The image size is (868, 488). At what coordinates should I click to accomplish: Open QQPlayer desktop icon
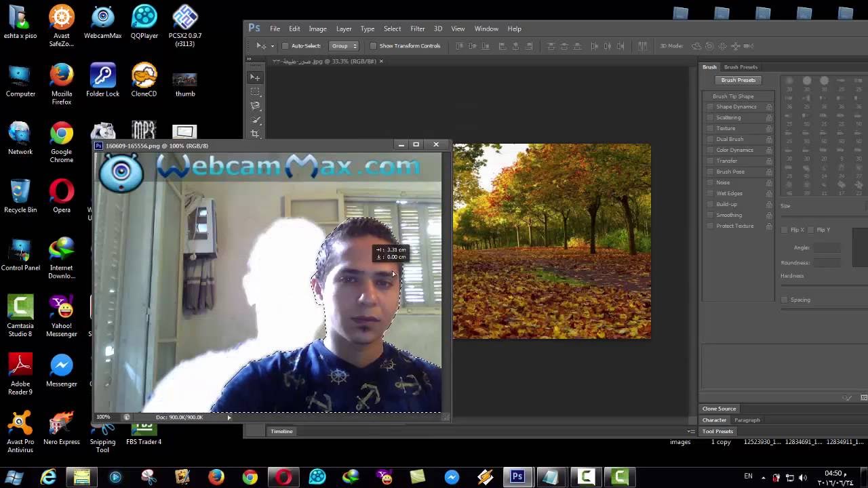(x=144, y=22)
